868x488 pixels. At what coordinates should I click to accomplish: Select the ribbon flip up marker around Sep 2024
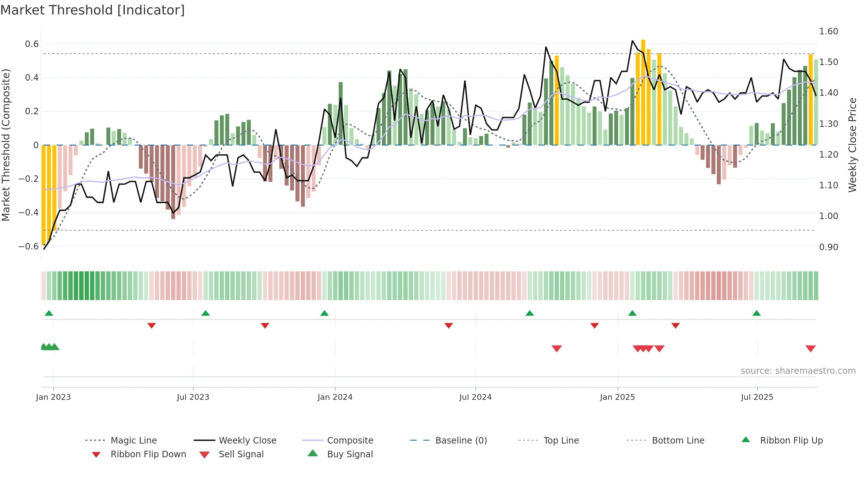[529, 313]
